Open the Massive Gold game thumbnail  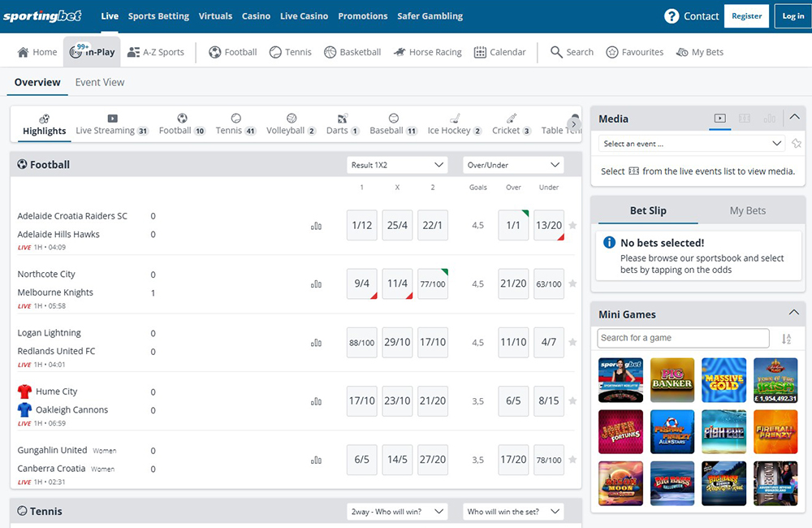(x=724, y=380)
